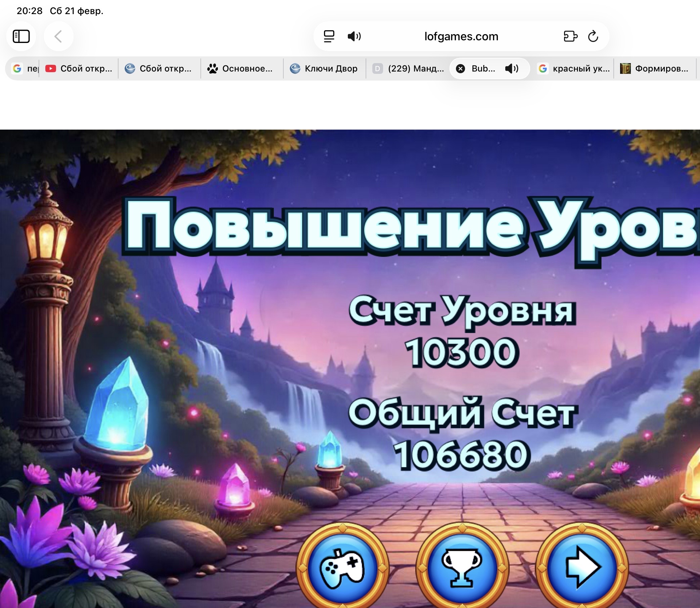The width and height of the screenshot is (700, 608).
Task: Open the красный ук... Google tab
Action: tap(574, 69)
